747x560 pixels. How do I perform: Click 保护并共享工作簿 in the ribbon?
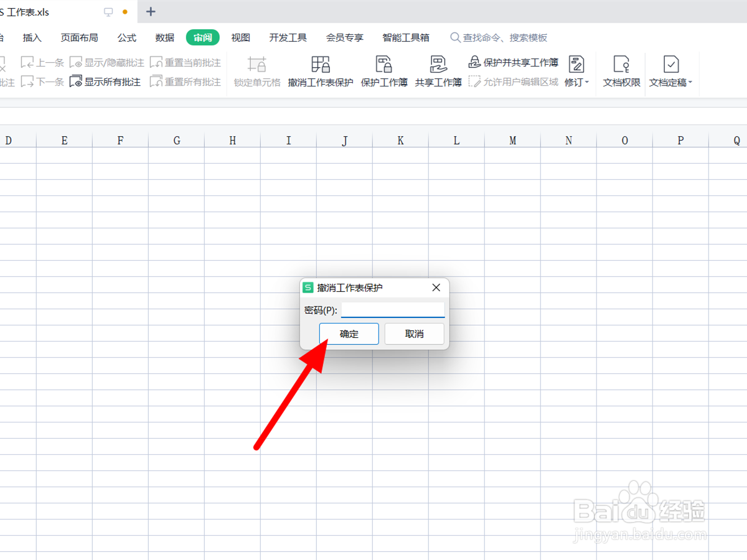514,62
